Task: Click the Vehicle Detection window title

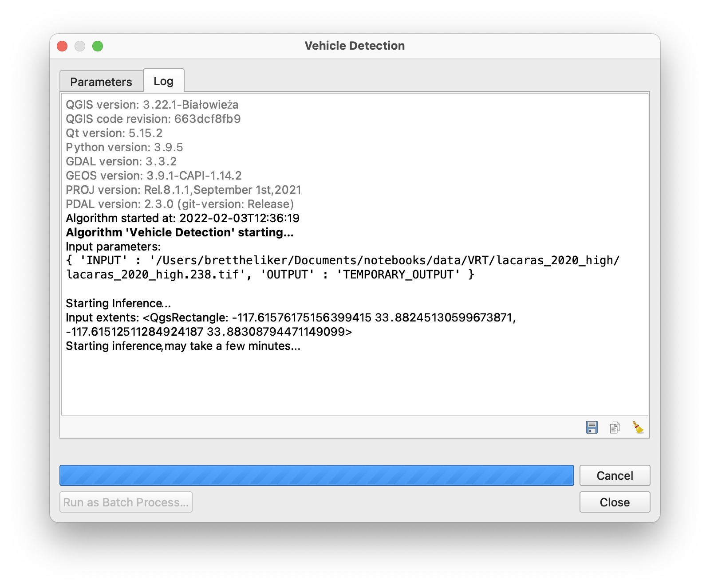Action: point(355,46)
